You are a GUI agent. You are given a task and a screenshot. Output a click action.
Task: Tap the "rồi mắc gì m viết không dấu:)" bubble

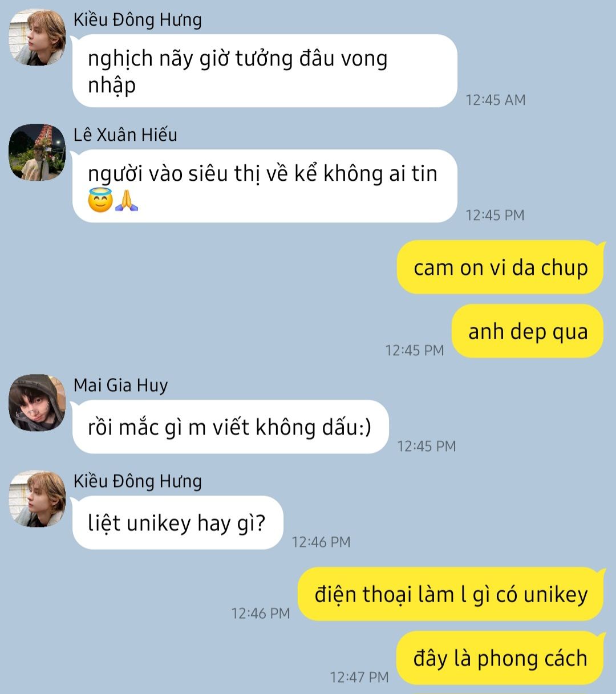[230, 427]
